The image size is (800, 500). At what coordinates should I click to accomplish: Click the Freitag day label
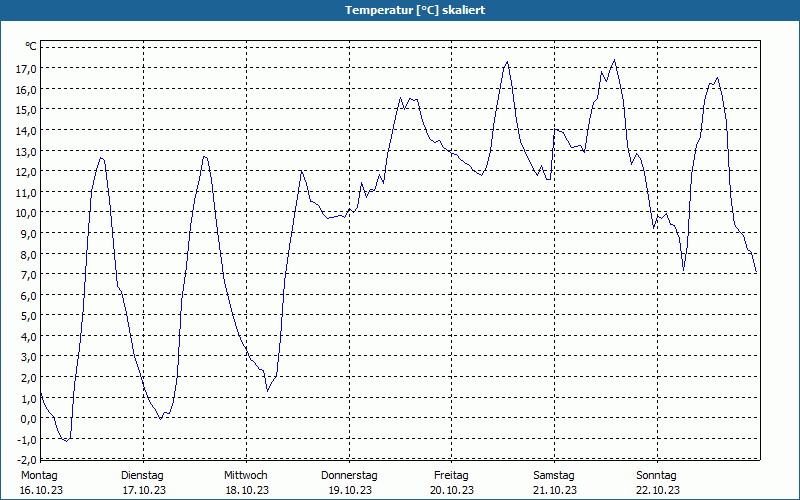pos(451,476)
